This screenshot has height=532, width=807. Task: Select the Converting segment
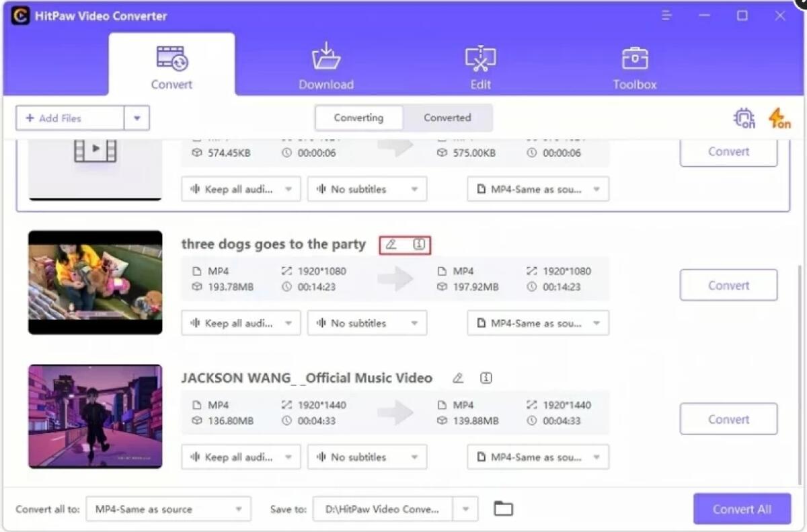pos(358,118)
